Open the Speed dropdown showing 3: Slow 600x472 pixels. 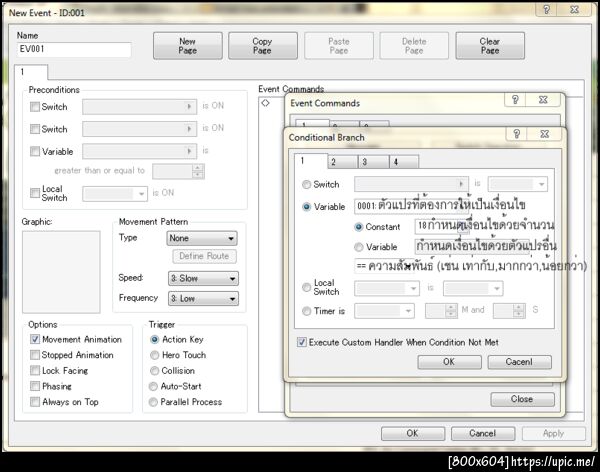pyautogui.click(x=203, y=278)
